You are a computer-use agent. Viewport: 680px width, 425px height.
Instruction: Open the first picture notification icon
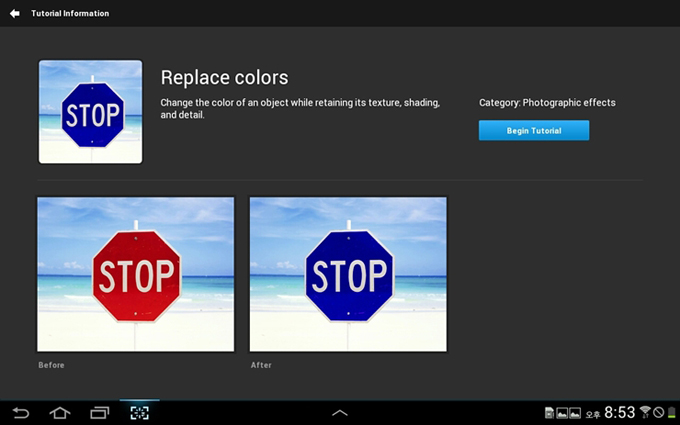(x=562, y=413)
